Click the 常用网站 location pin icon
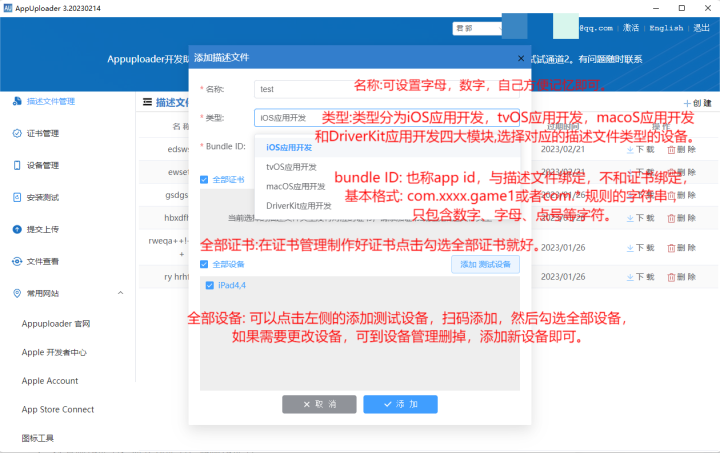720x453 pixels. click(17, 293)
